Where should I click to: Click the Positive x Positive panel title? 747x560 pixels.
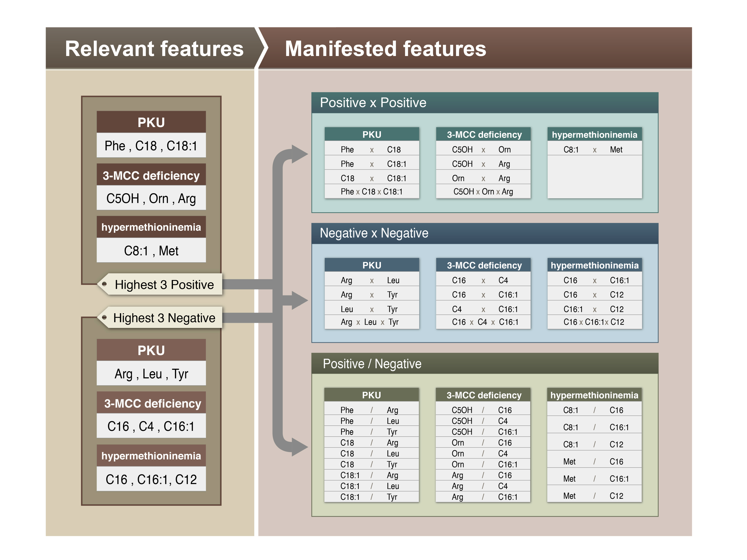click(373, 103)
